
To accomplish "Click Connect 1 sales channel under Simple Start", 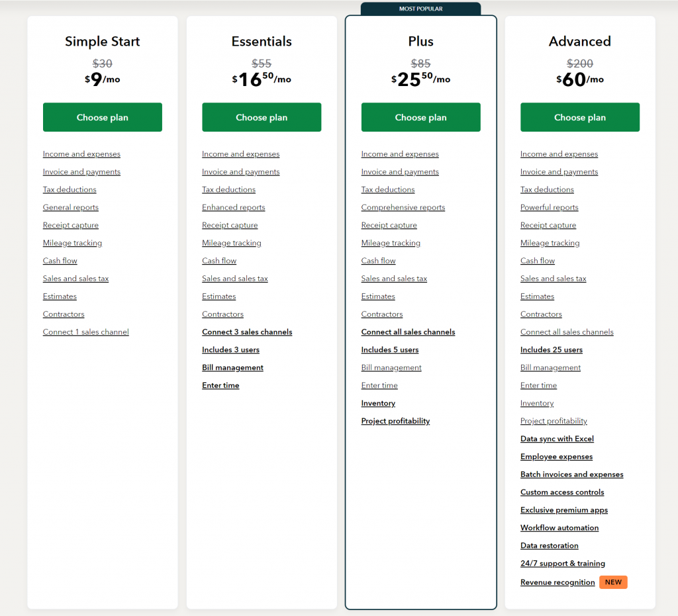I will click(x=85, y=332).
